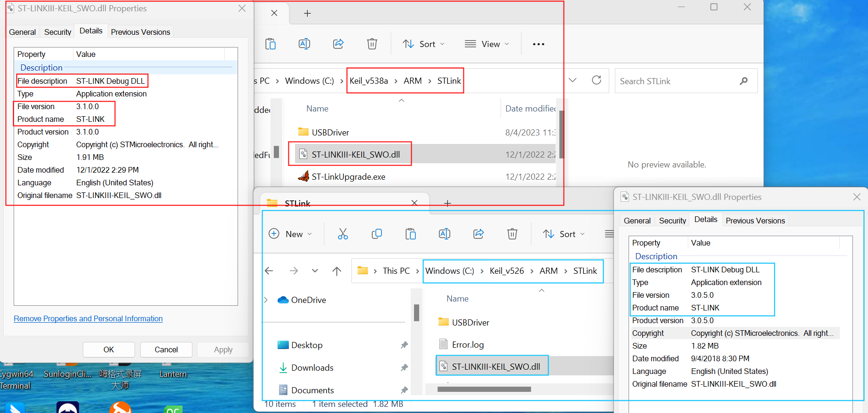Click the Up arrow navigation button
868x413 pixels.
336,271
